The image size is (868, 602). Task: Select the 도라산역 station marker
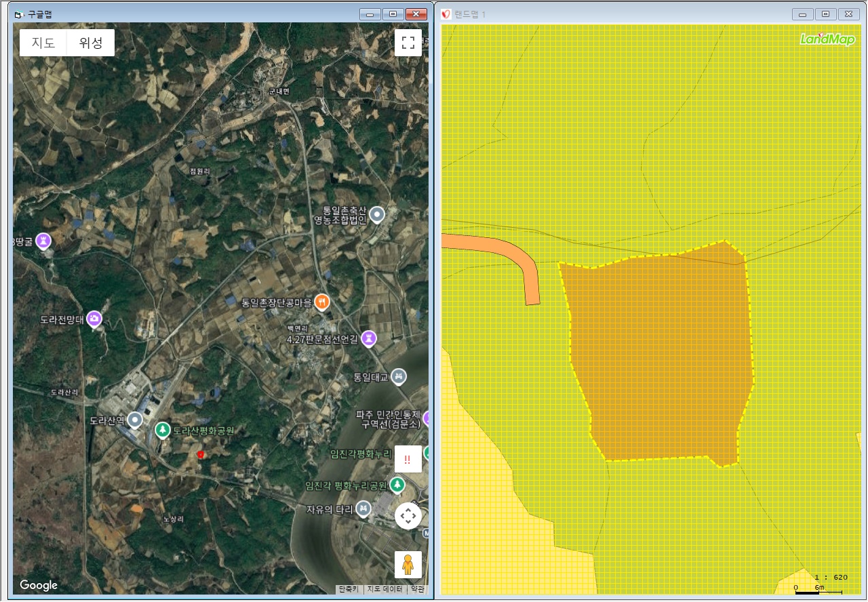click(136, 420)
